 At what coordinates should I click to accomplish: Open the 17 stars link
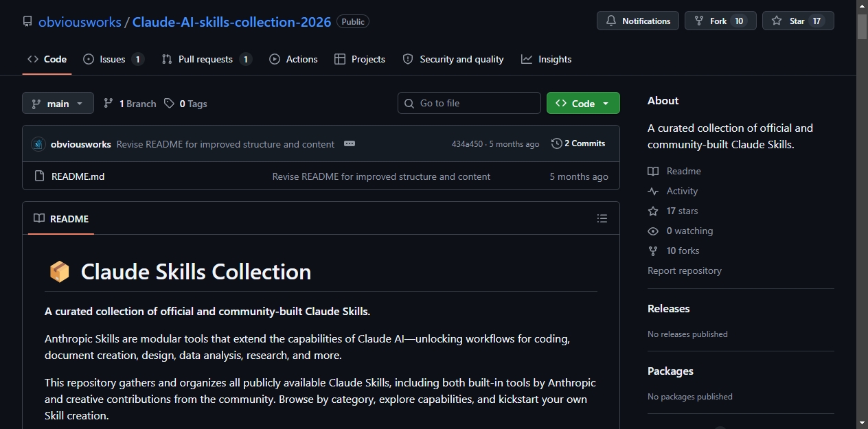[x=673, y=211]
